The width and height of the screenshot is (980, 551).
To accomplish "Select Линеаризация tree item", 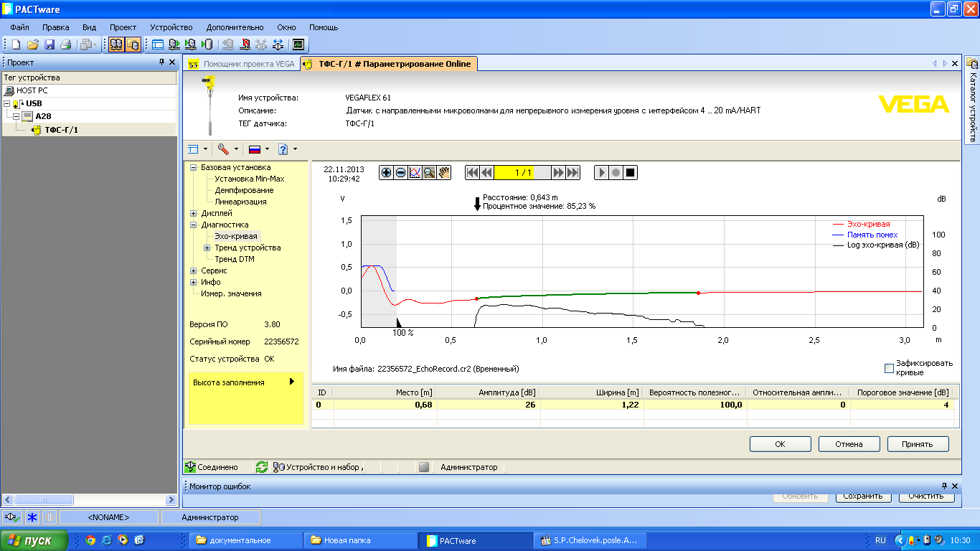I will click(x=240, y=202).
